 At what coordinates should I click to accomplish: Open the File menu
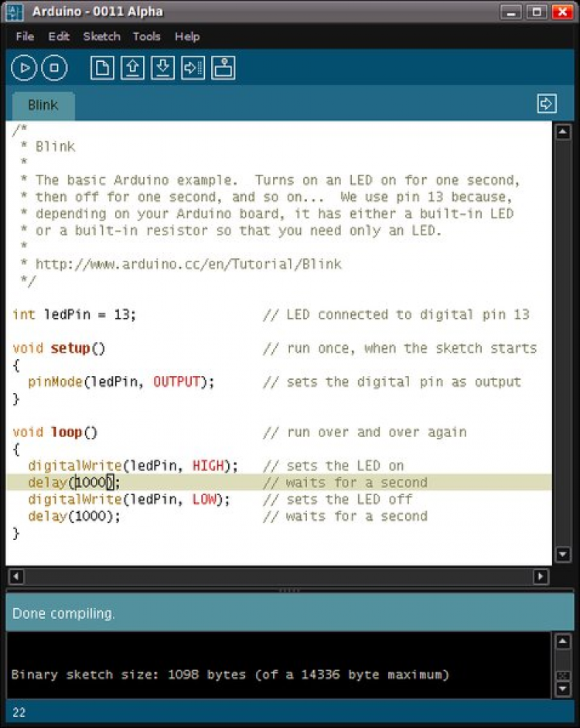tap(25, 36)
